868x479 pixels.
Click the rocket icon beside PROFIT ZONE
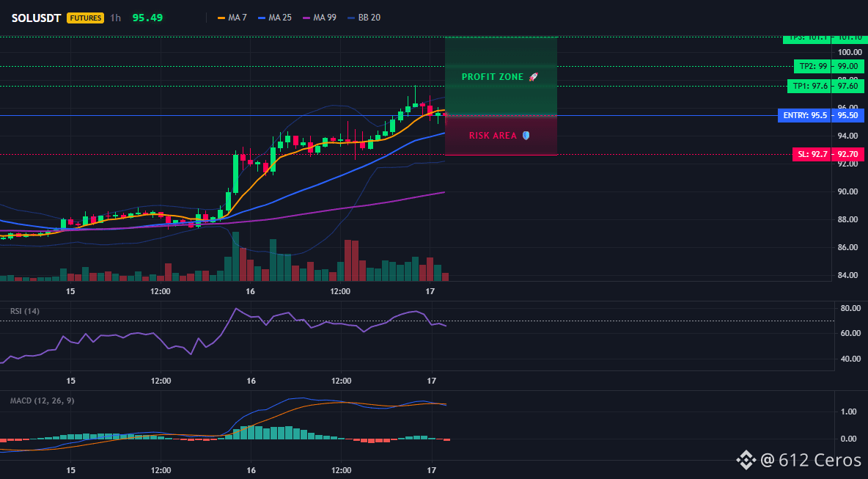533,77
